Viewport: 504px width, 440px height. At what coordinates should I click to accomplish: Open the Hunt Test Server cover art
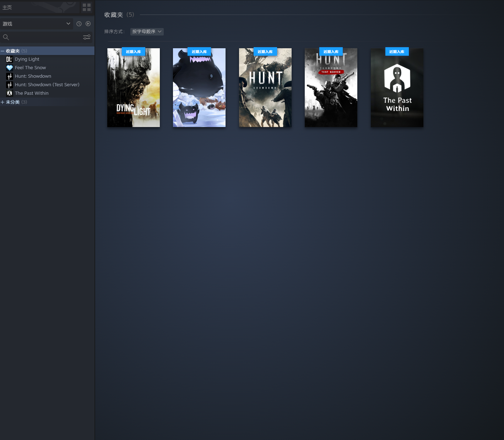(331, 88)
